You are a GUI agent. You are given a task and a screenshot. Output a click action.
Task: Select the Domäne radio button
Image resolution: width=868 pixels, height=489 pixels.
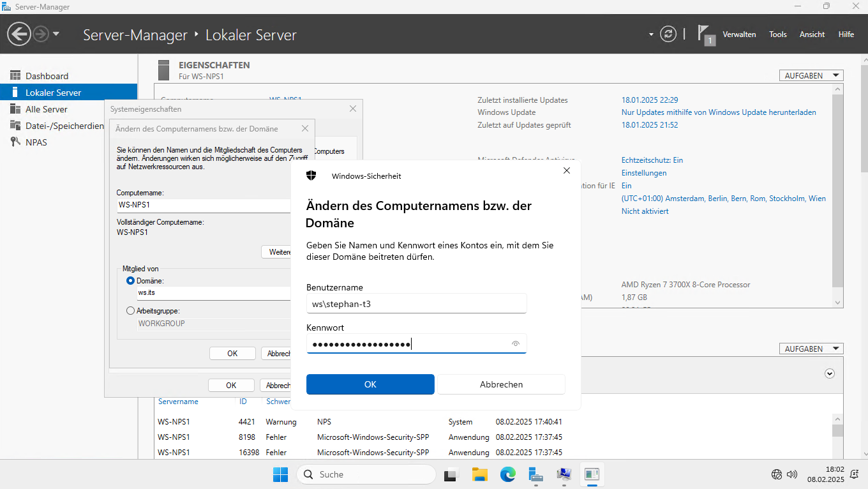[x=131, y=281]
